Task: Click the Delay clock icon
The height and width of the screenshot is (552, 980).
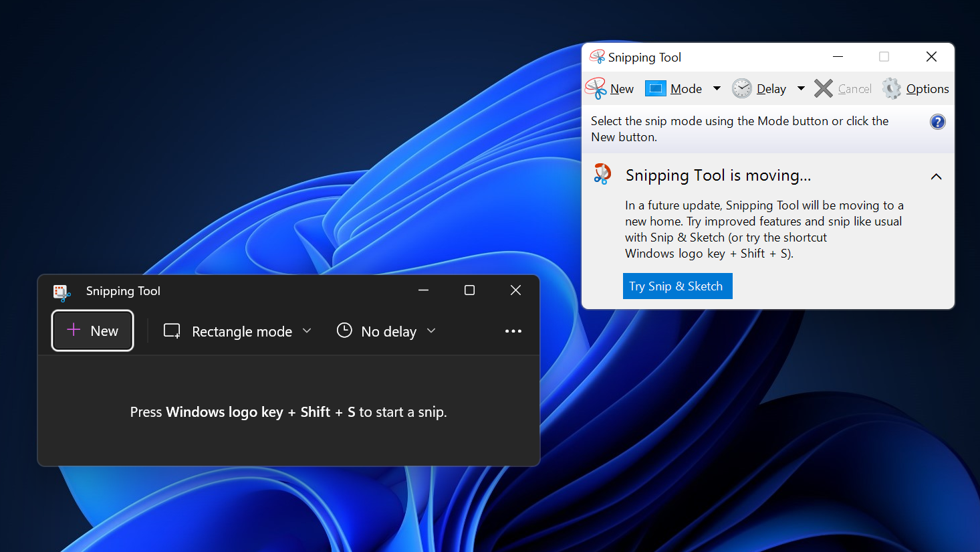Action: pos(741,88)
